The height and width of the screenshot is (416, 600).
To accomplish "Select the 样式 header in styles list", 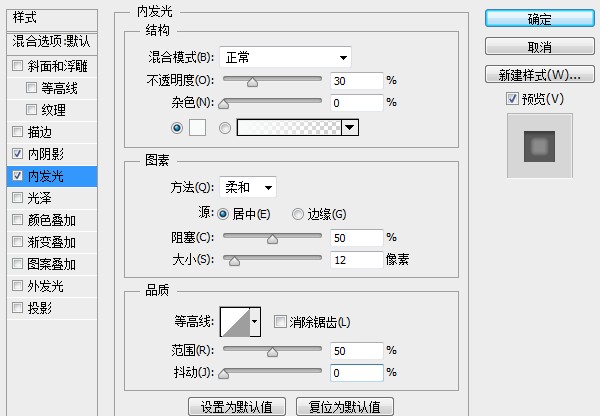I will pos(52,20).
